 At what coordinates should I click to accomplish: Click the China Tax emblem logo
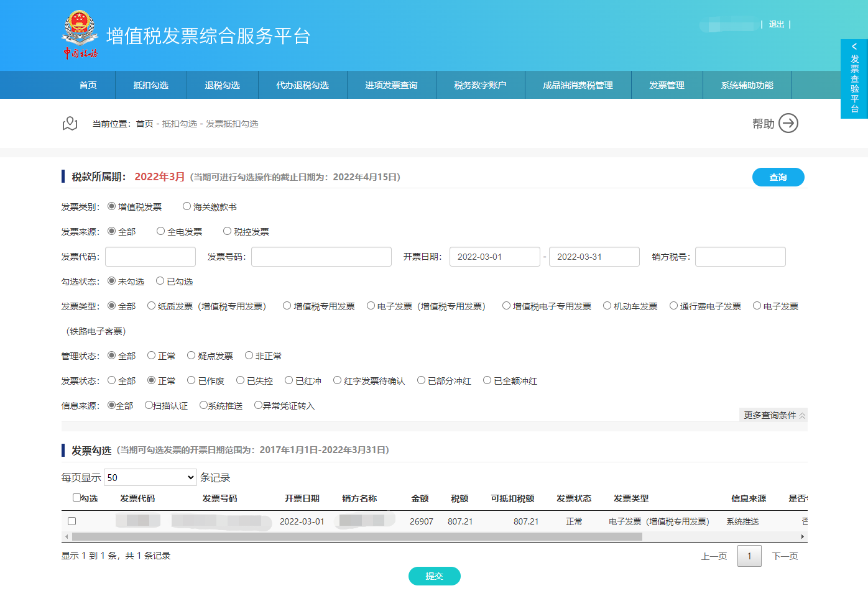[x=80, y=35]
